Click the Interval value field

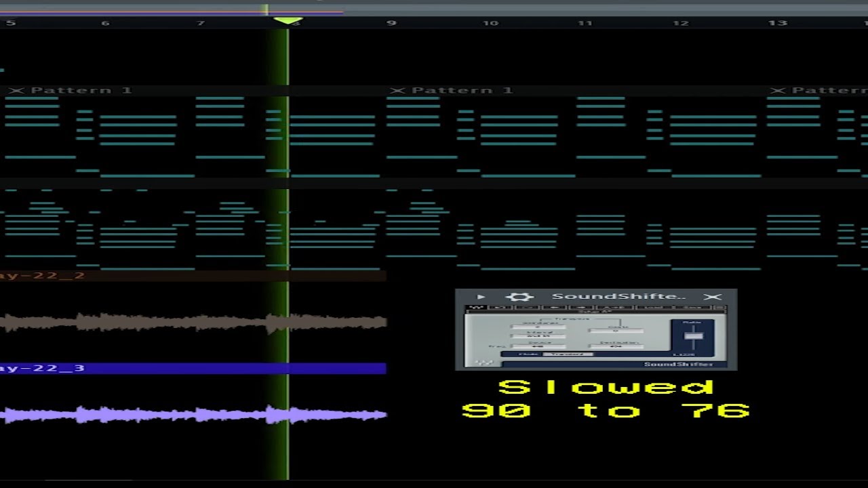[538, 336]
